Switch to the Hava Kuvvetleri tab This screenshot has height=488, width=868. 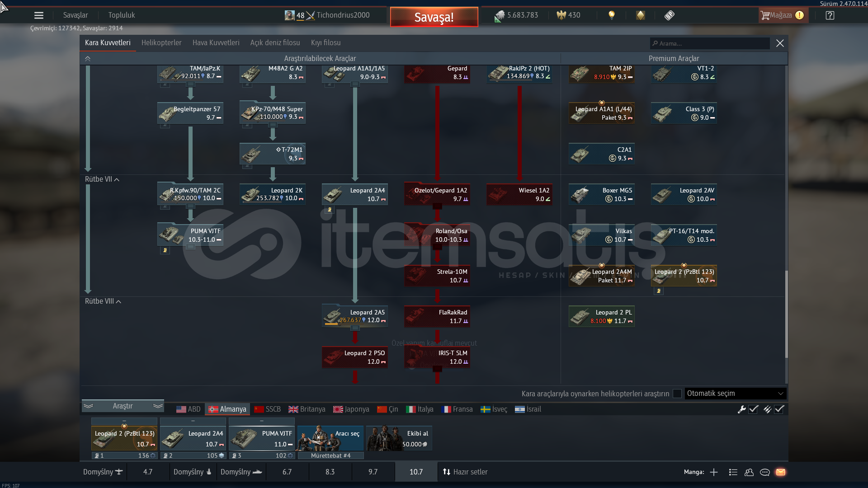pyautogui.click(x=216, y=43)
